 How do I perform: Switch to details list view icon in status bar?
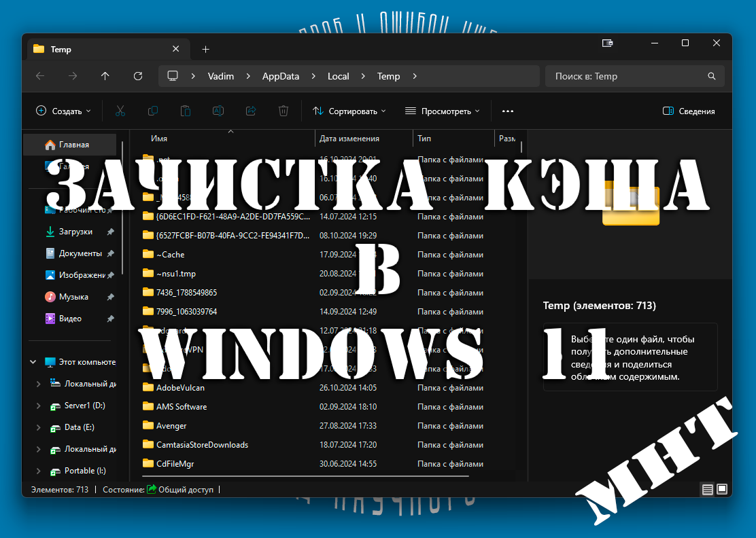tap(707, 490)
